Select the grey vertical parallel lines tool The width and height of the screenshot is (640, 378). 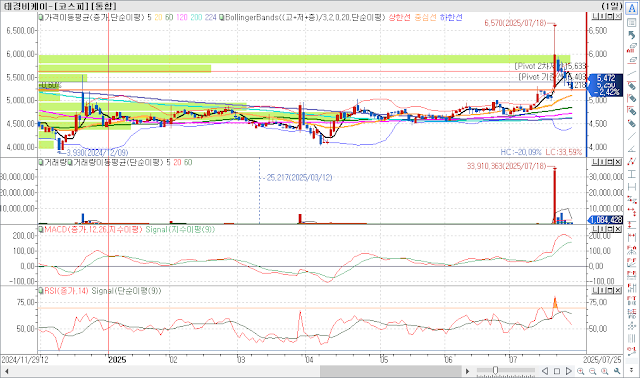point(631,338)
